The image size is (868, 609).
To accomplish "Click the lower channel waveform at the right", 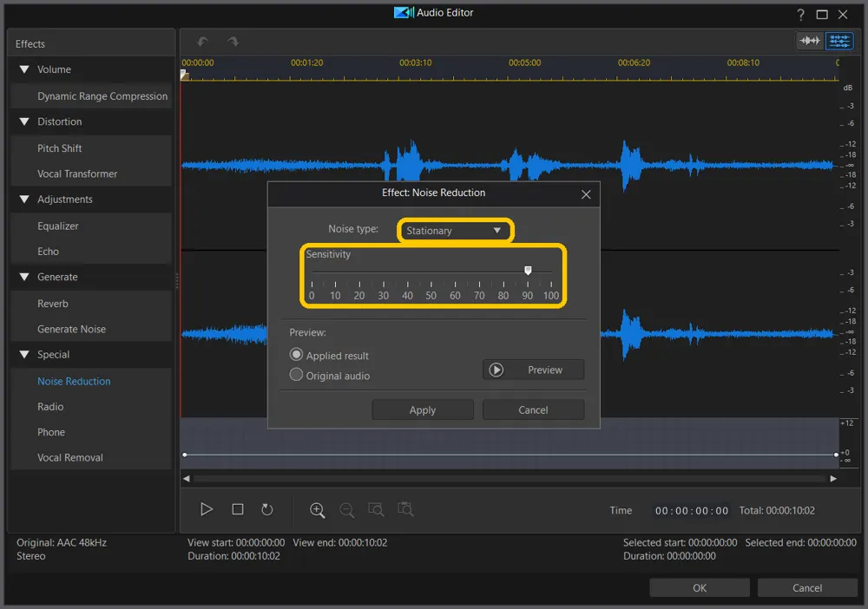I will tap(720, 333).
